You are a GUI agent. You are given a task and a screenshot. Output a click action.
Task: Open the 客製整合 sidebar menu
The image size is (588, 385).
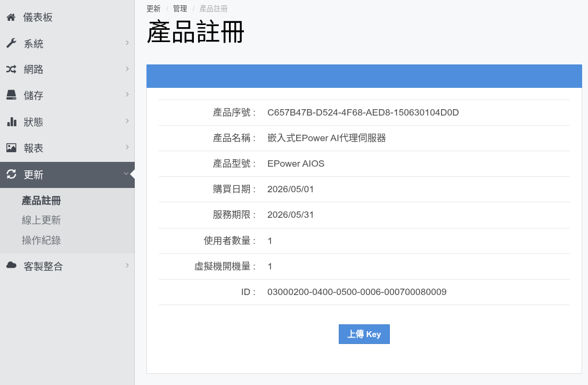(x=67, y=266)
